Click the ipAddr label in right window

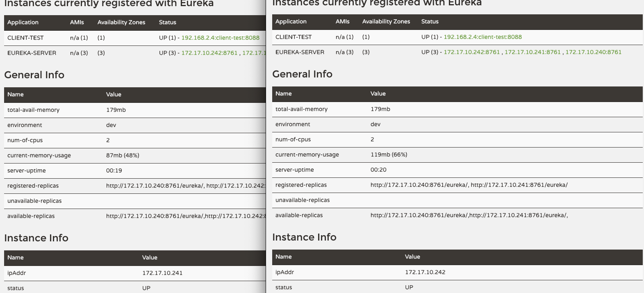tap(284, 272)
